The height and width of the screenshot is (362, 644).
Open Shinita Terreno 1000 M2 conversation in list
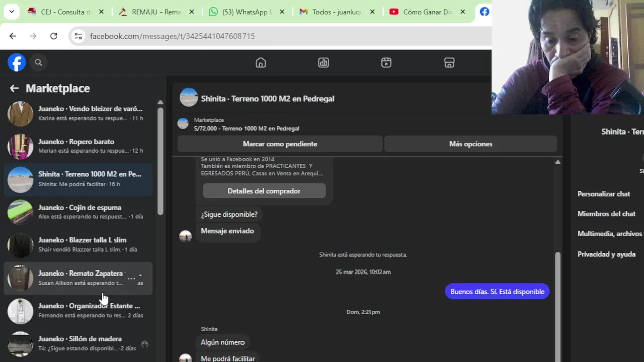click(78, 179)
